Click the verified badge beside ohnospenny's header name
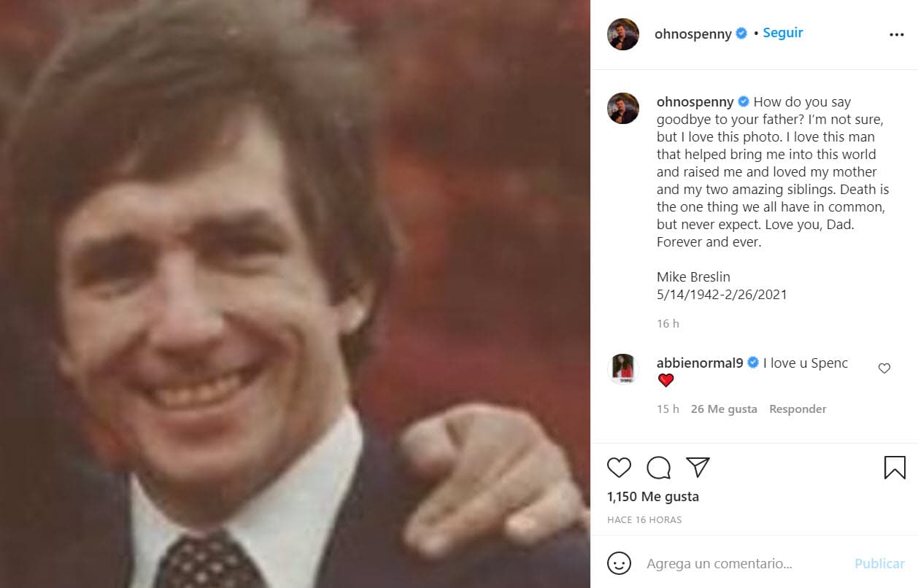 (x=742, y=34)
